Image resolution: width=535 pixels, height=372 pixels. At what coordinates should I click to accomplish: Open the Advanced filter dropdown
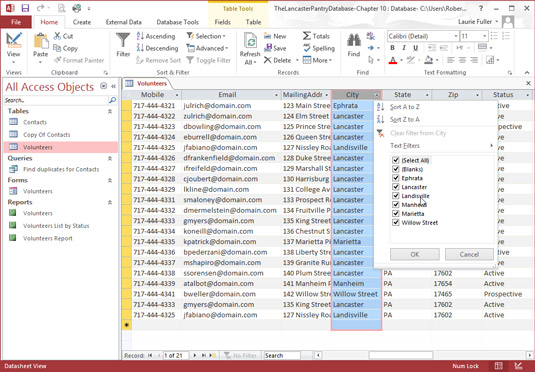[207, 48]
